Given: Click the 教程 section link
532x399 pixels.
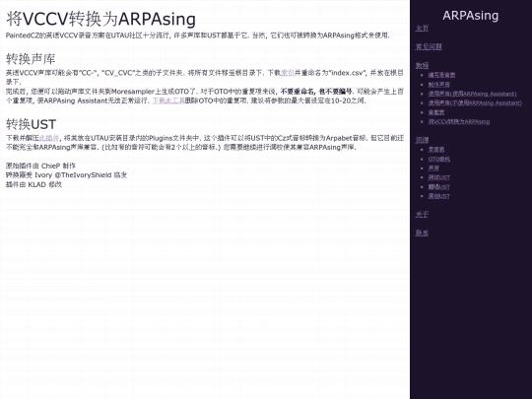Looking at the screenshot, I should tap(422, 65).
